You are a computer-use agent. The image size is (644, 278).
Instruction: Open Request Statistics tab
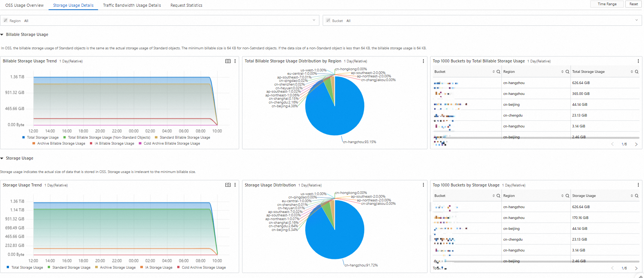tap(186, 5)
